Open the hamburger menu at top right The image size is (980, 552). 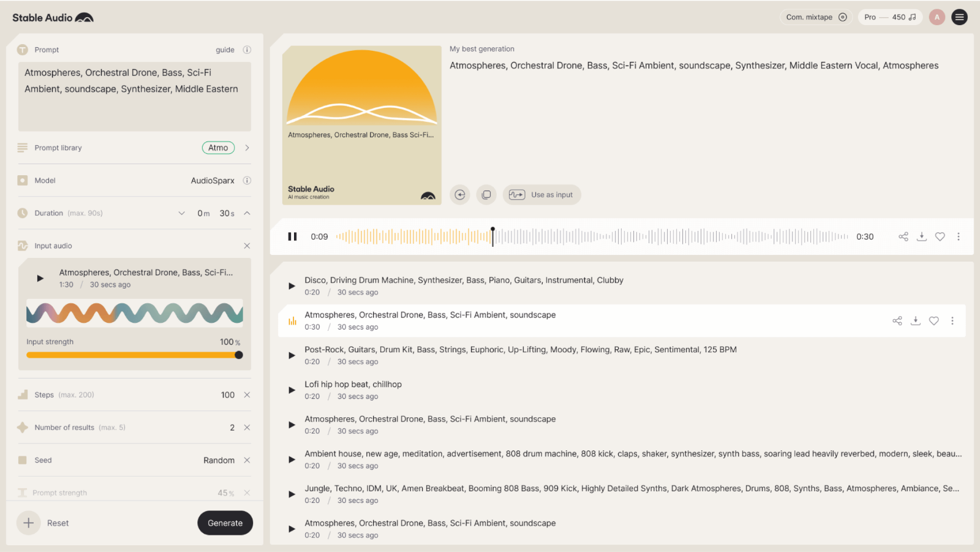coord(959,17)
